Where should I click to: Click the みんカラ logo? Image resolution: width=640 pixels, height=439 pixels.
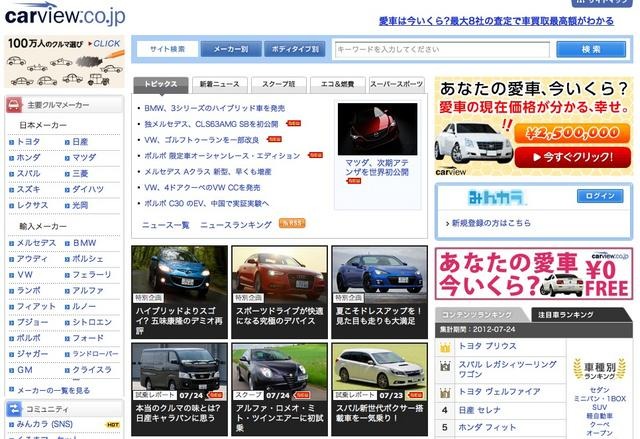click(496, 198)
